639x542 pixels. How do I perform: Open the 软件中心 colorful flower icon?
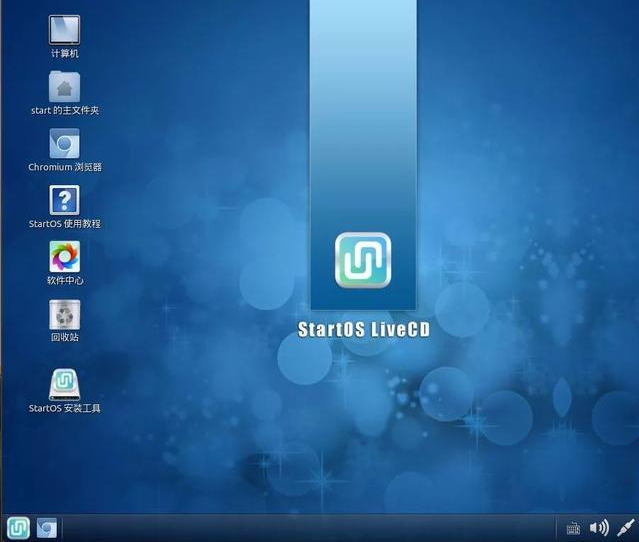[x=64, y=257]
